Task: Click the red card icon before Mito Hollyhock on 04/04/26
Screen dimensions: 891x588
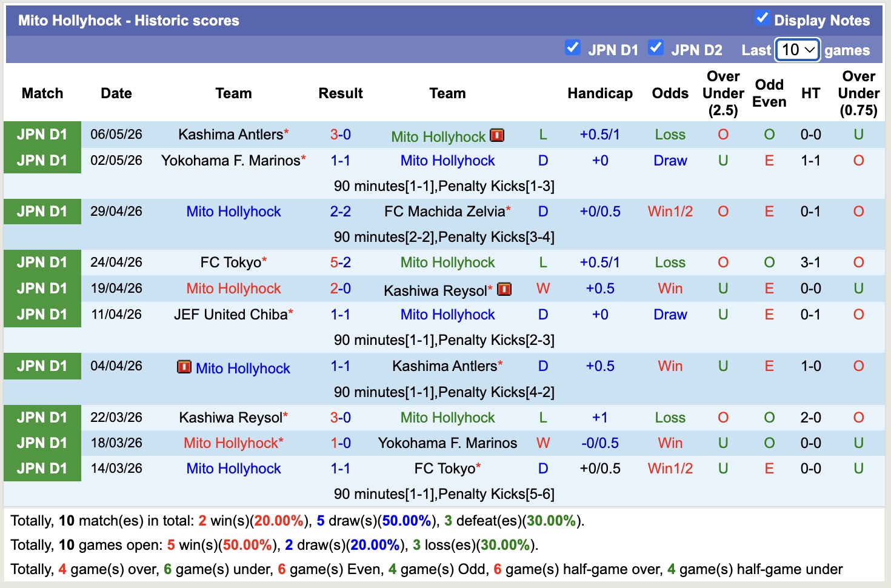Action: [184, 367]
